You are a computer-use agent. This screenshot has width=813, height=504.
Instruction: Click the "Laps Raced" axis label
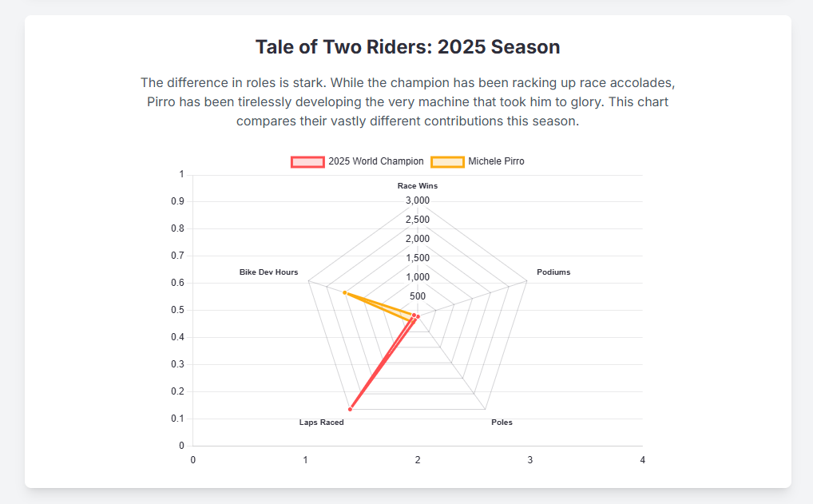click(x=321, y=423)
